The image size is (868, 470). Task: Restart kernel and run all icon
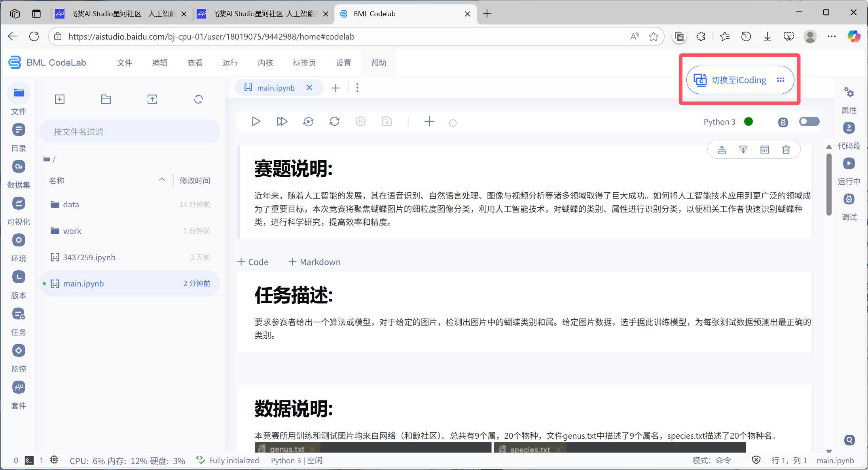click(308, 121)
